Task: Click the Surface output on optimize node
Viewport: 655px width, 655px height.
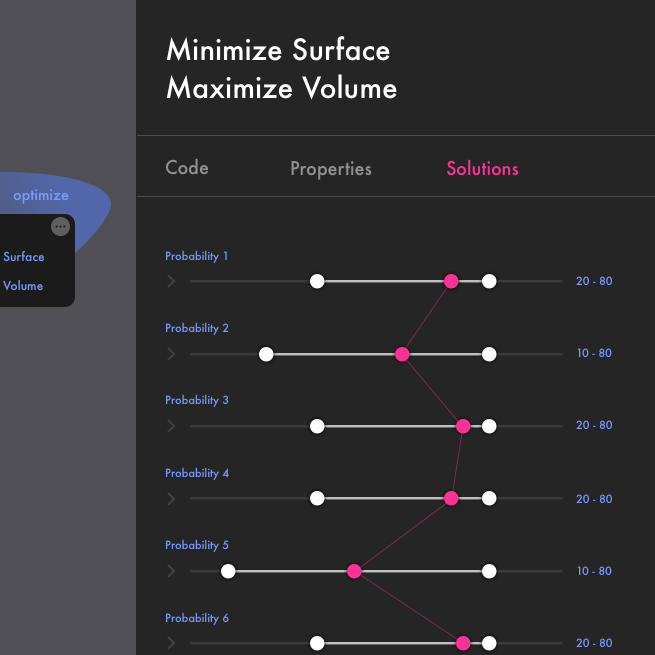Action: click(x=24, y=257)
